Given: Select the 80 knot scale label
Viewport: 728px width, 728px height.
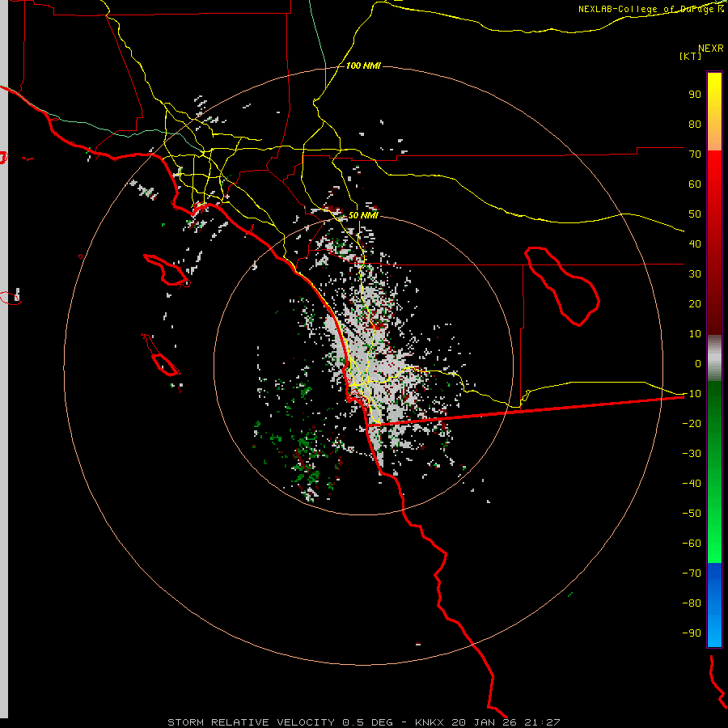Looking at the screenshot, I should pyautogui.click(x=695, y=125).
